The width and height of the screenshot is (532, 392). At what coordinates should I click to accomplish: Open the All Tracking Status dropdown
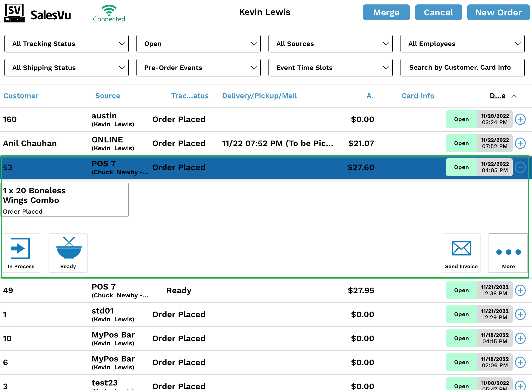coord(67,44)
